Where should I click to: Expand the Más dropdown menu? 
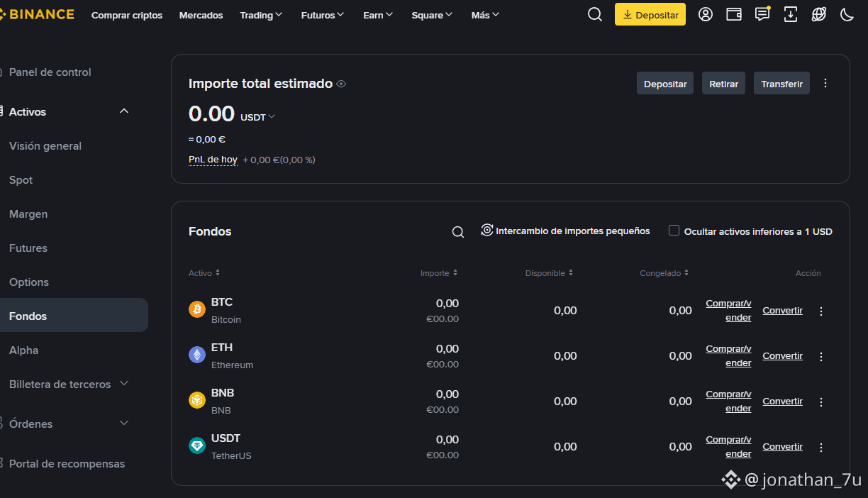pos(485,15)
